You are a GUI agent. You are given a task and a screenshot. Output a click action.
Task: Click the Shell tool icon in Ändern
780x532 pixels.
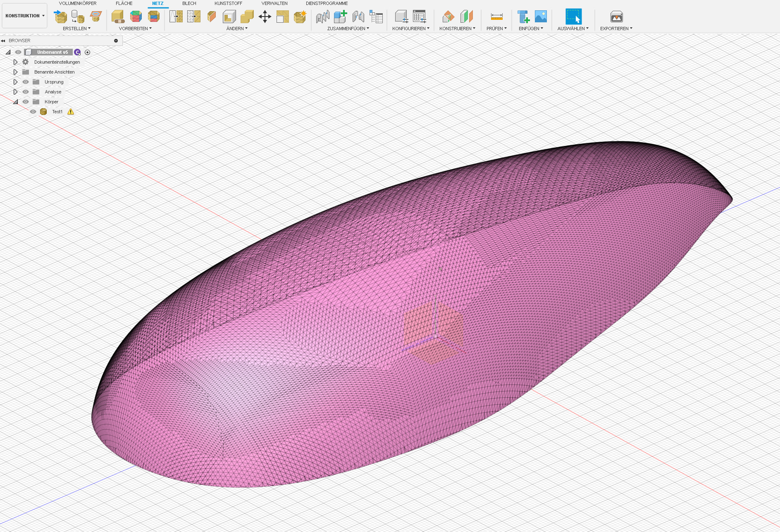229,17
